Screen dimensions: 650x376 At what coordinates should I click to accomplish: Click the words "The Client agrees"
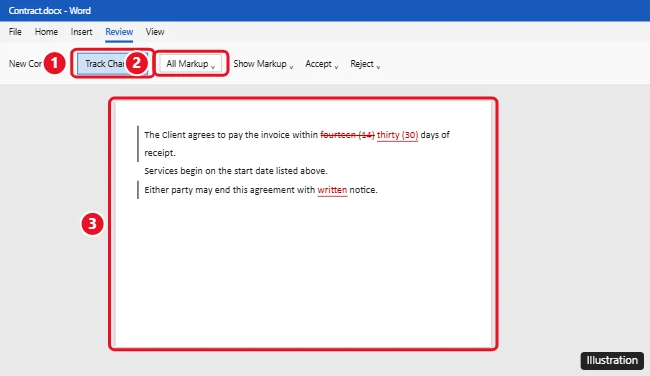point(179,135)
